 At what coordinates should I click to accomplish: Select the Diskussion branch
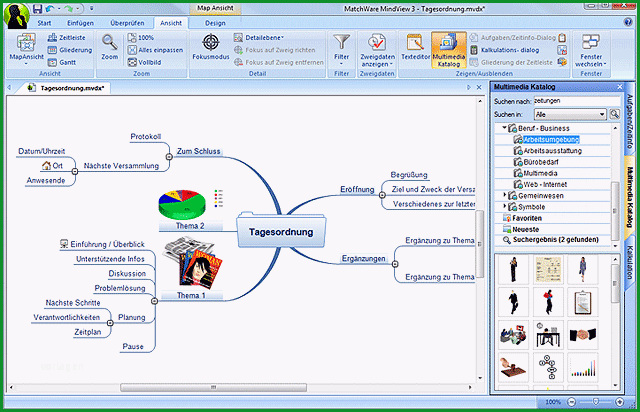(127, 273)
